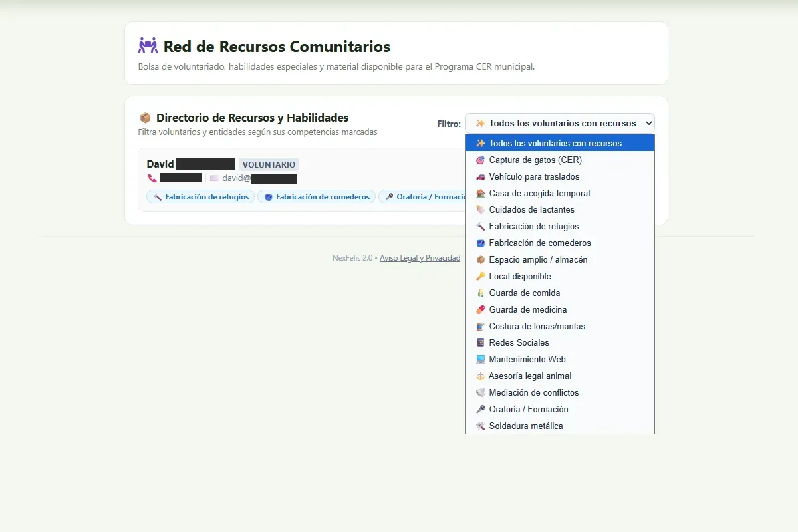Pick 'Espacio amplio / almacén' option
The width and height of the screenshot is (798, 532).
click(x=560, y=259)
